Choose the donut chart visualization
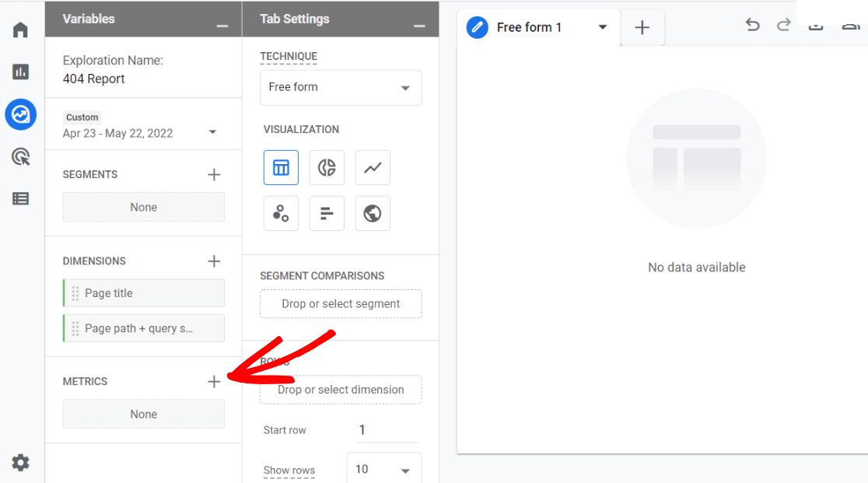The image size is (868, 483). [x=327, y=167]
